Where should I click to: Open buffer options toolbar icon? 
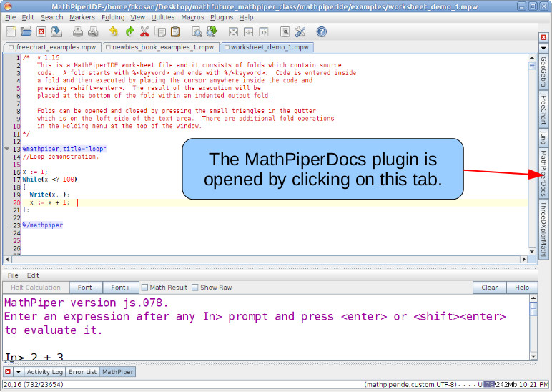pyautogui.click(x=285, y=32)
